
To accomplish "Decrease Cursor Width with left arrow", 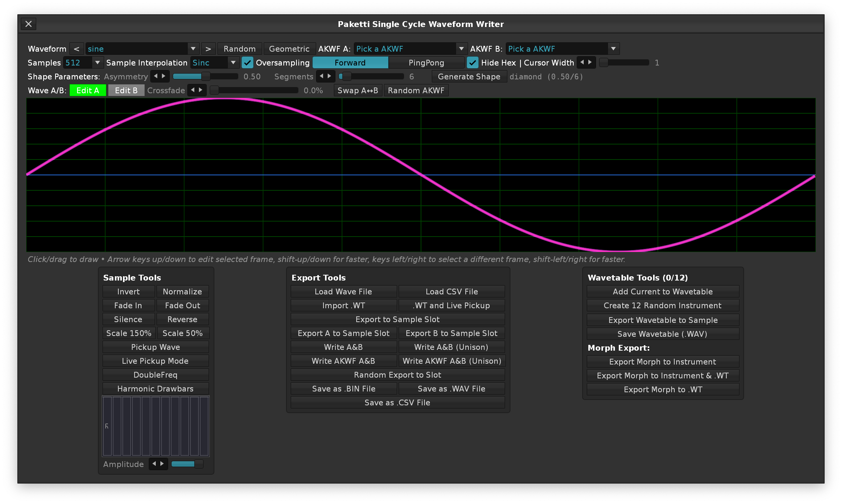I will click(x=582, y=62).
